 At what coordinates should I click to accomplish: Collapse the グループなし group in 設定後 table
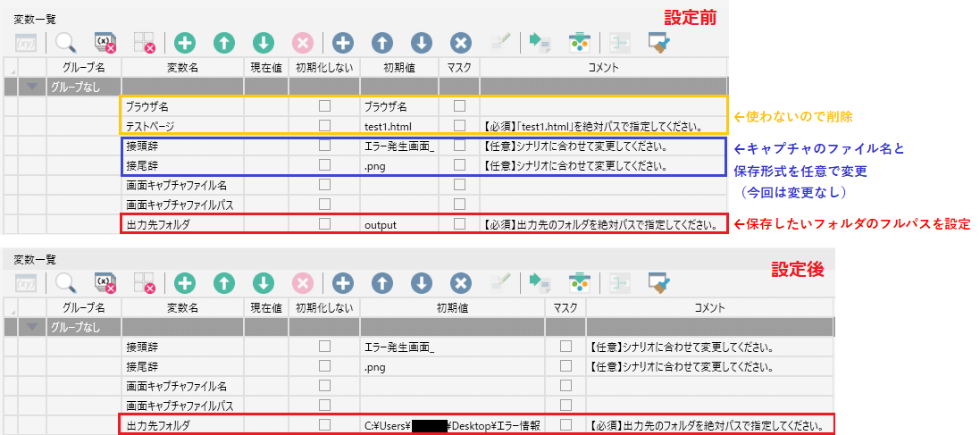coord(32,327)
